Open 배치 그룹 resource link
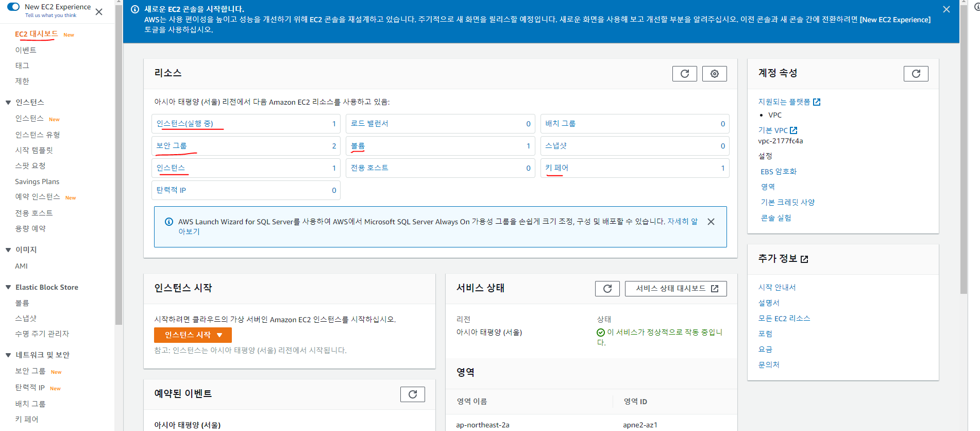Image resolution: width=980 pixels, height=431 pixels. 560,124
